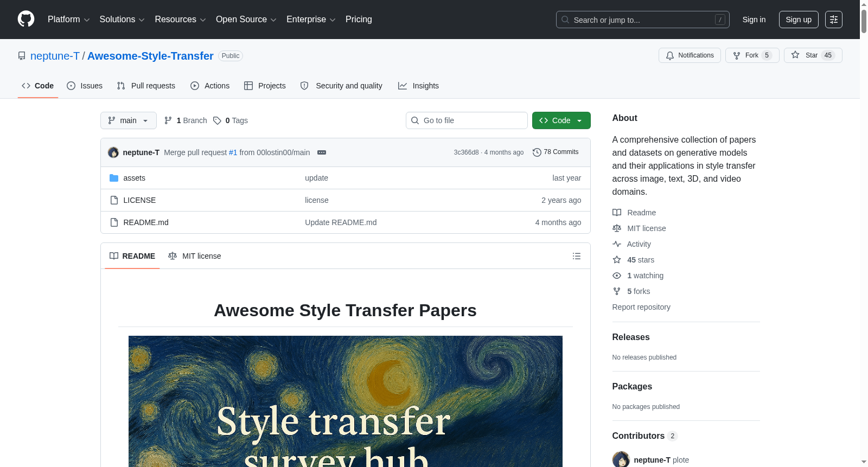Open the Packages heading link
This screenshot has width=868, height=467.
click(632, 386)
